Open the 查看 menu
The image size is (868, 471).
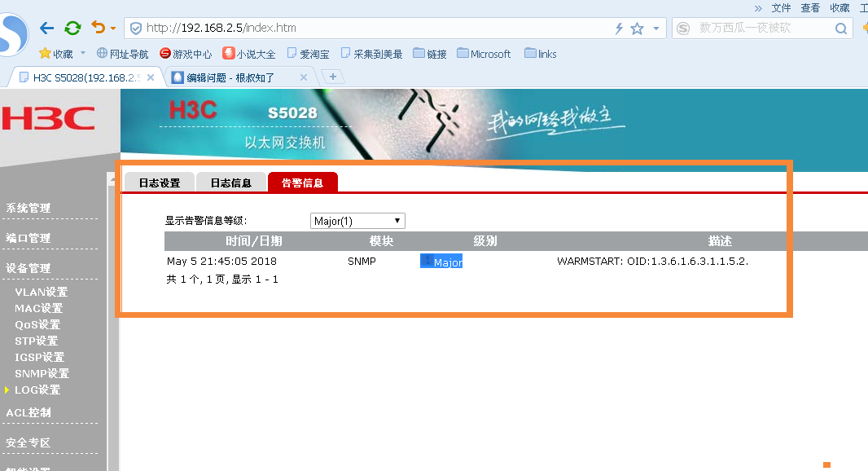pyautogui.click(x=810, y=8)
